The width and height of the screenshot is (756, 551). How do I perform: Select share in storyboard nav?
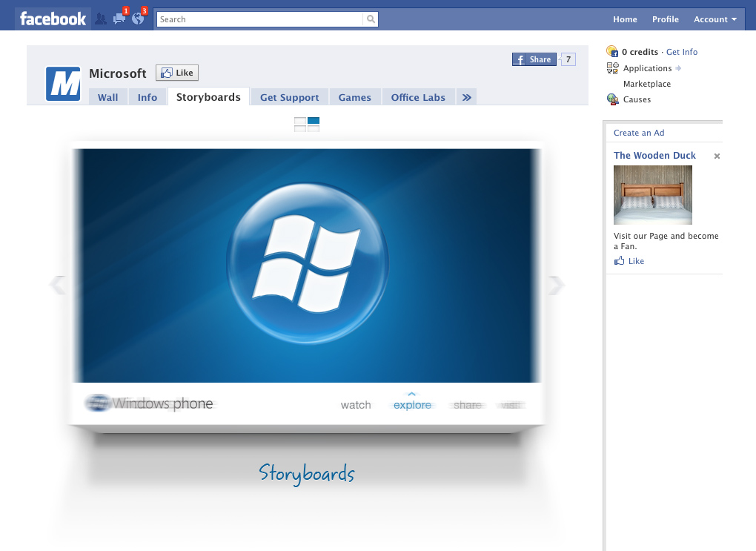(467, 405)
